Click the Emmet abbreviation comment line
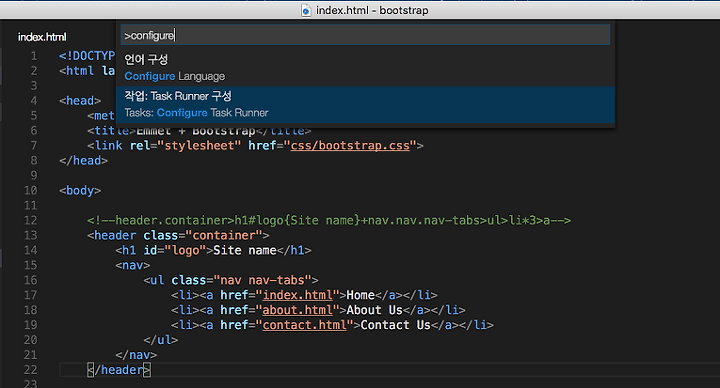This screenshot has width=720, height=388. click(329, 220)
